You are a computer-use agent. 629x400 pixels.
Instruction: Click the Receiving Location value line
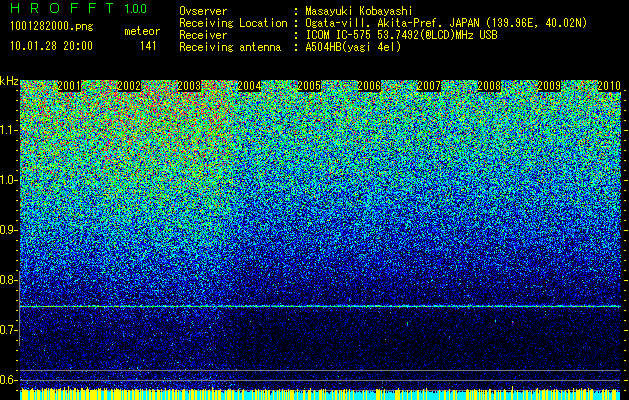click(x=446, y=23)
